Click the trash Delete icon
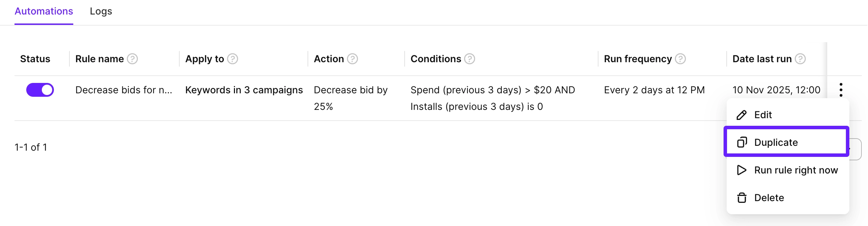The width and height of the screenshot is (868, 226). [x=742, y=198]
